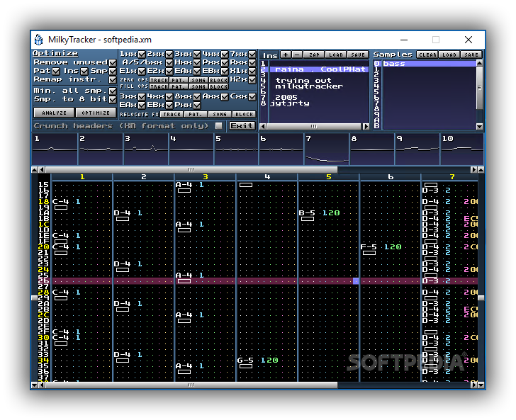Toggle the Rxx effect checkbox
516x420 pixels.
pos(252,62)
